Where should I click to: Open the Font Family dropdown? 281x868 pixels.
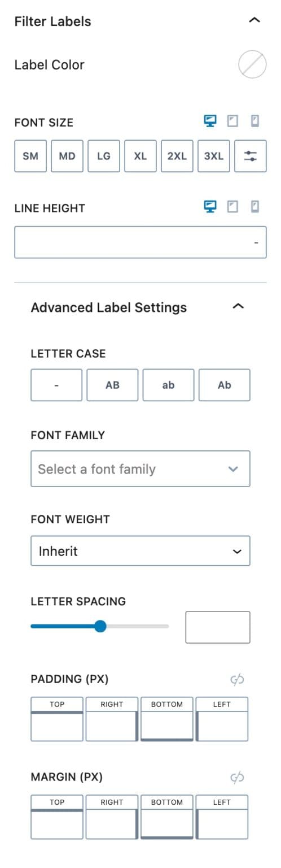click(x=140, y=468)
